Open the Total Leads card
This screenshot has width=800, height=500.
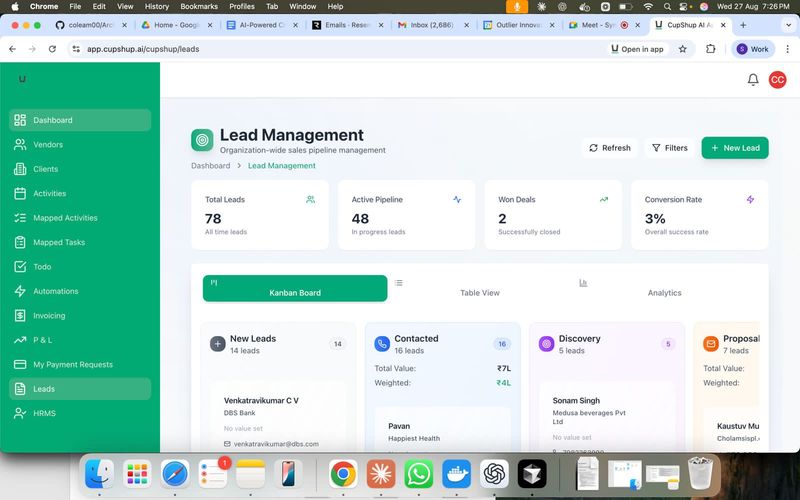click(x=260, y=215)
